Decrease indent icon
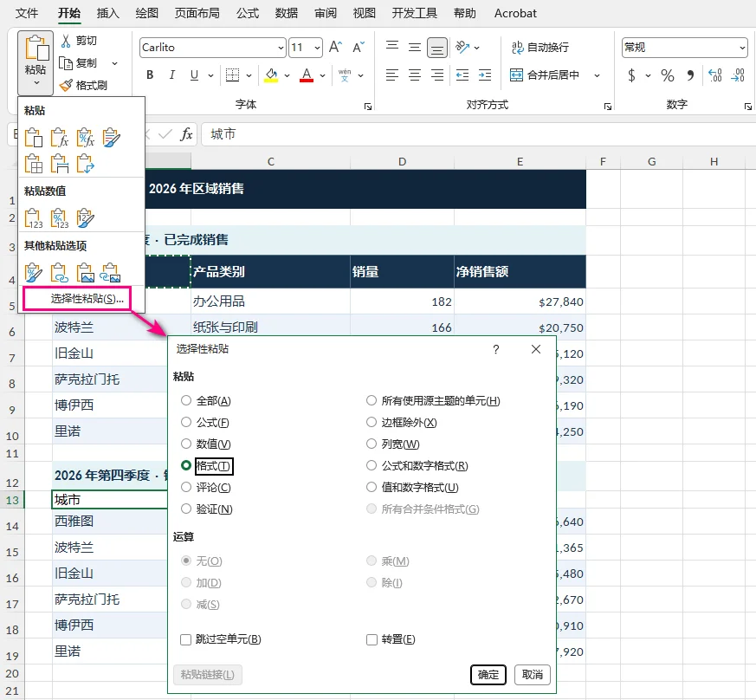756x700 pixels. [462, 75]
